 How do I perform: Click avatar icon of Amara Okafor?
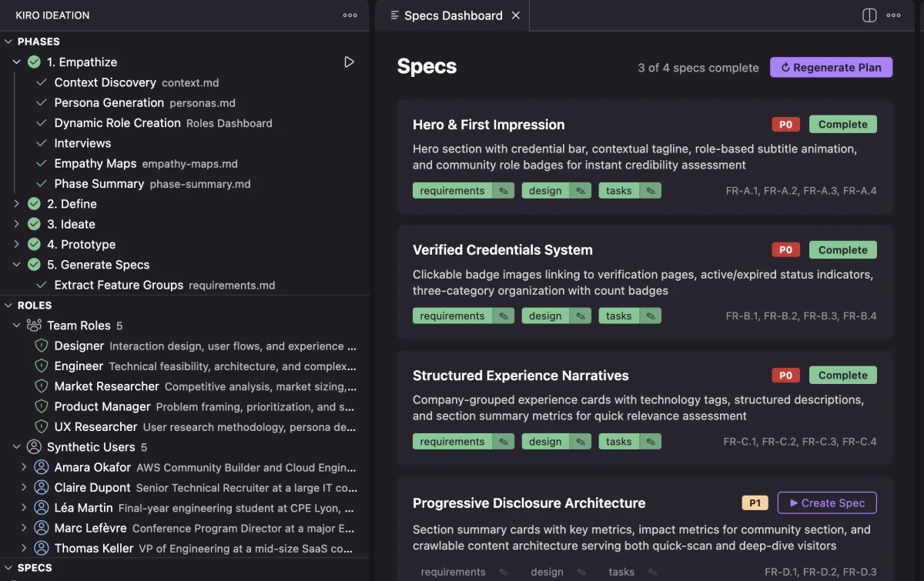[42, 467]
